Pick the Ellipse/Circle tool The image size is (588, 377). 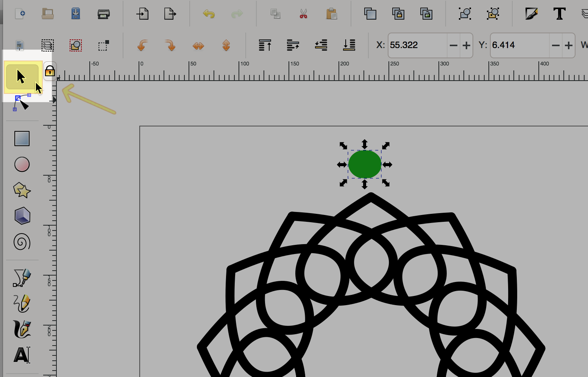[22, 164]
